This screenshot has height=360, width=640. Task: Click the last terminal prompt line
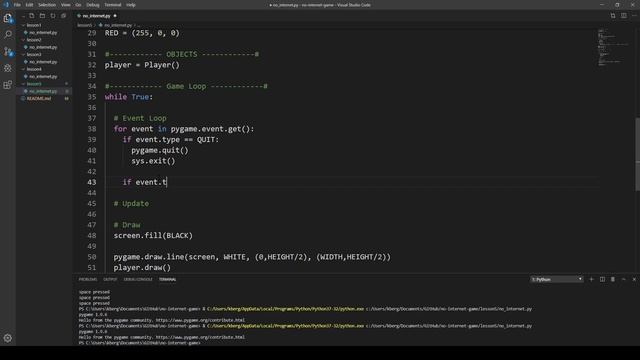click(x=140, y=343)
